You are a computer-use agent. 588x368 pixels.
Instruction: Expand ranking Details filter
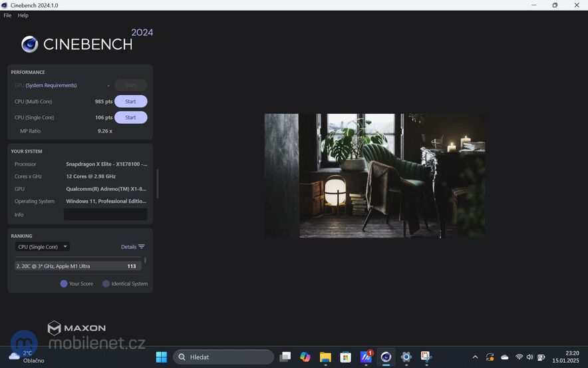pyautogui.click(x=132, y=247)
